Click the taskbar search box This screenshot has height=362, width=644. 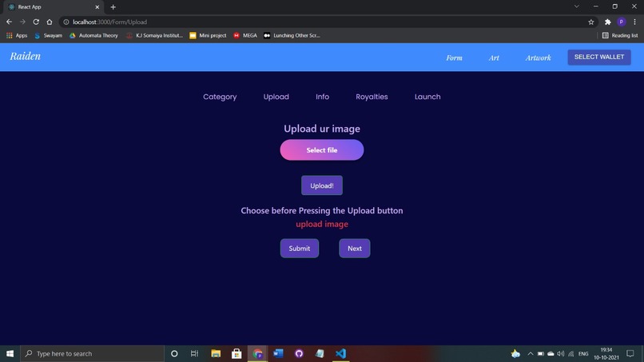[x=93, y=353]
